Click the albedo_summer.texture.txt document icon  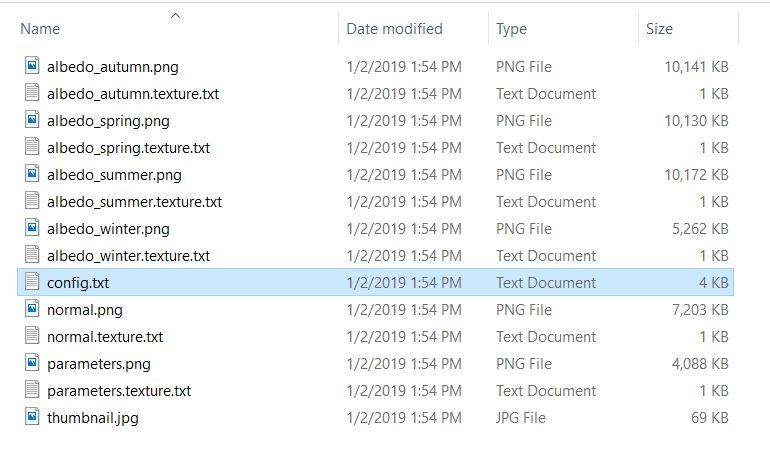click(x=31, y=202)
